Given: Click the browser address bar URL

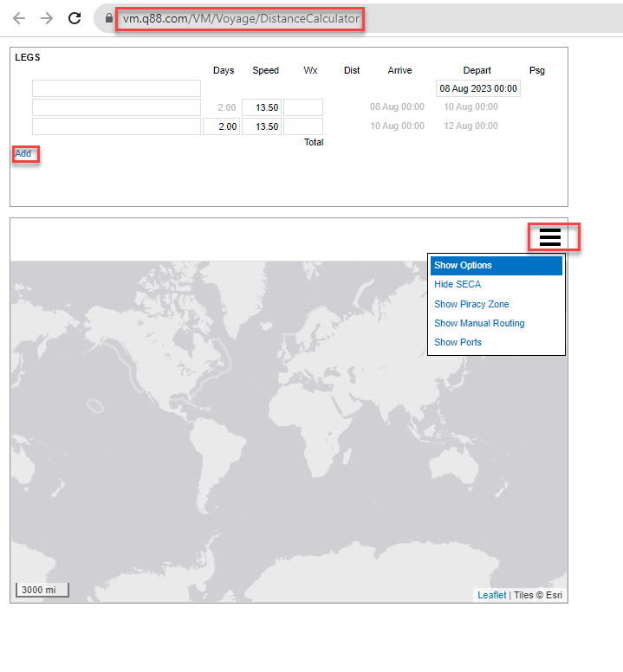Looking at the screenshot, I should coord(240,18).
